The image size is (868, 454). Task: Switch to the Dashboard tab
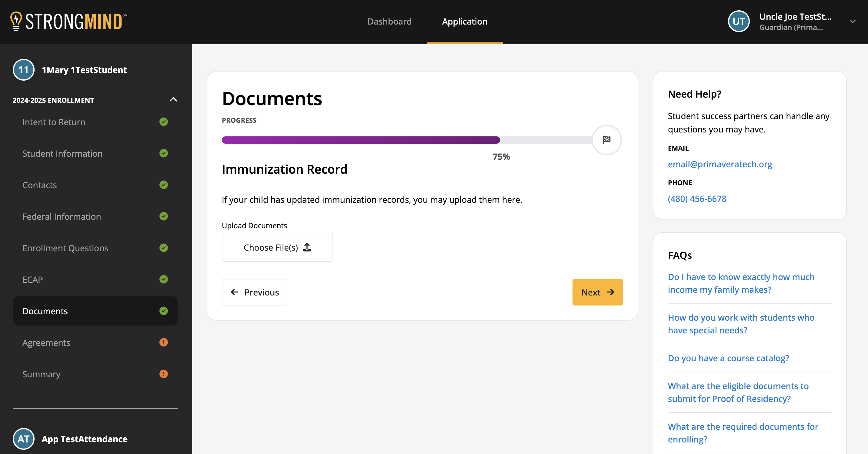pyautogui.click(x=389, y=21)
